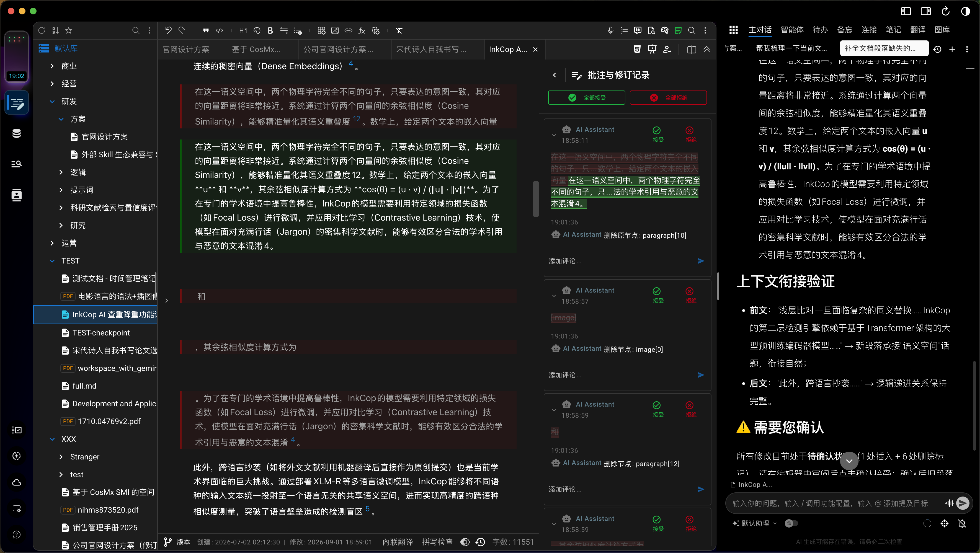Open the apps grid icon in AI panel
This screenshot has width=980, height=553.
pyautogui.click(x=734, y=30)
